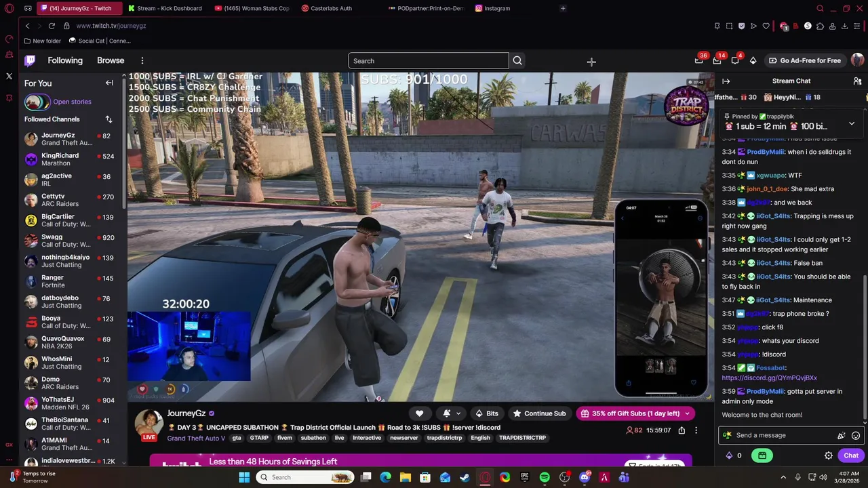Reload the browser page
The height and width of the screenshot is (488, 868).
tap(52, 26)
